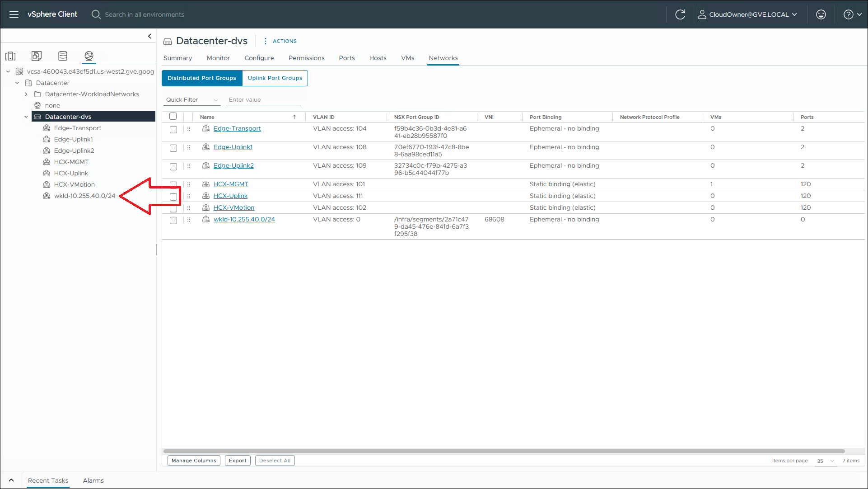Screen dimensions: 868x489
Task: Click Edge-Transport port group icon in tree
Action: (47, 128)
